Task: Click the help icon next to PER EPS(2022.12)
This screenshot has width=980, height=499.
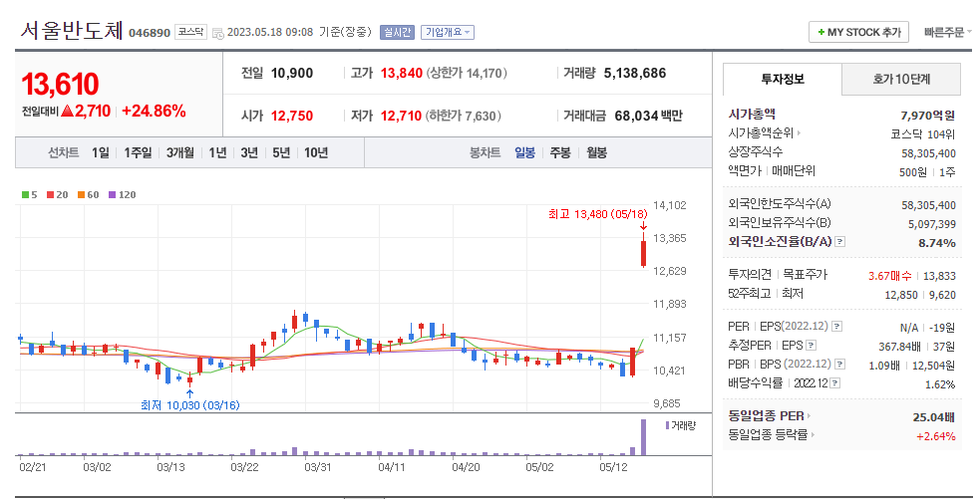Action: point(836,327)
